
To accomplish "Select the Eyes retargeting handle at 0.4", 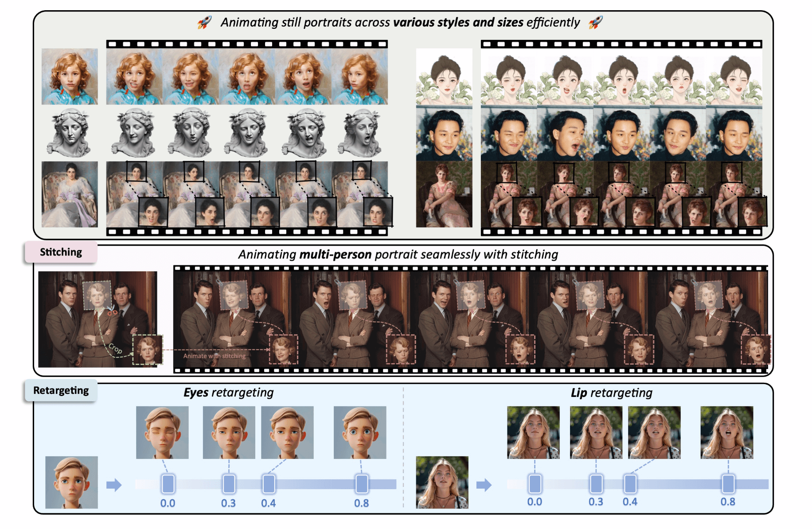I will point(269,484).
